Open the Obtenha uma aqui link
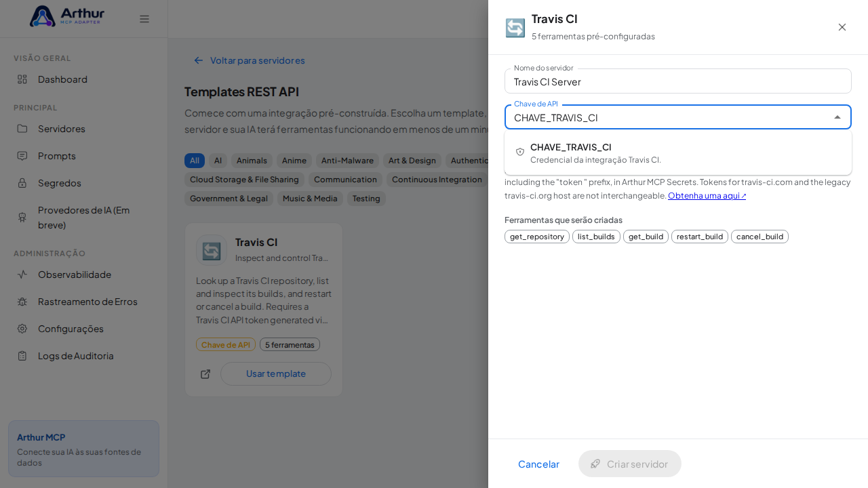The image size is (868, 488). [707, 196]
